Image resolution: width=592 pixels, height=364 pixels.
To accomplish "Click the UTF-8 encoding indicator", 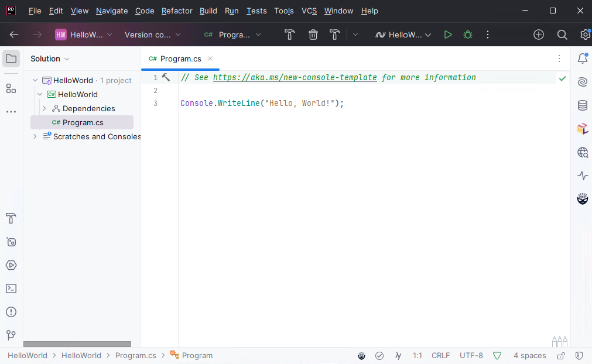I will click(471, 356).
